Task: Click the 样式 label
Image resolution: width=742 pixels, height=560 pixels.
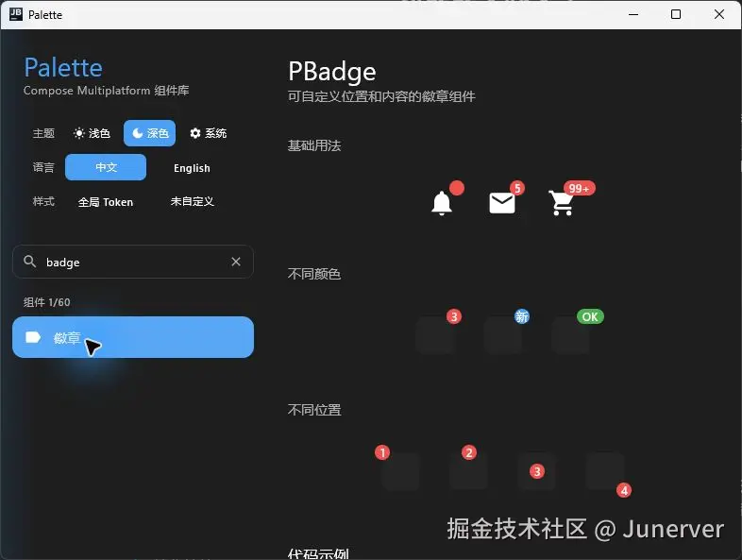Action: pos(43,202)
